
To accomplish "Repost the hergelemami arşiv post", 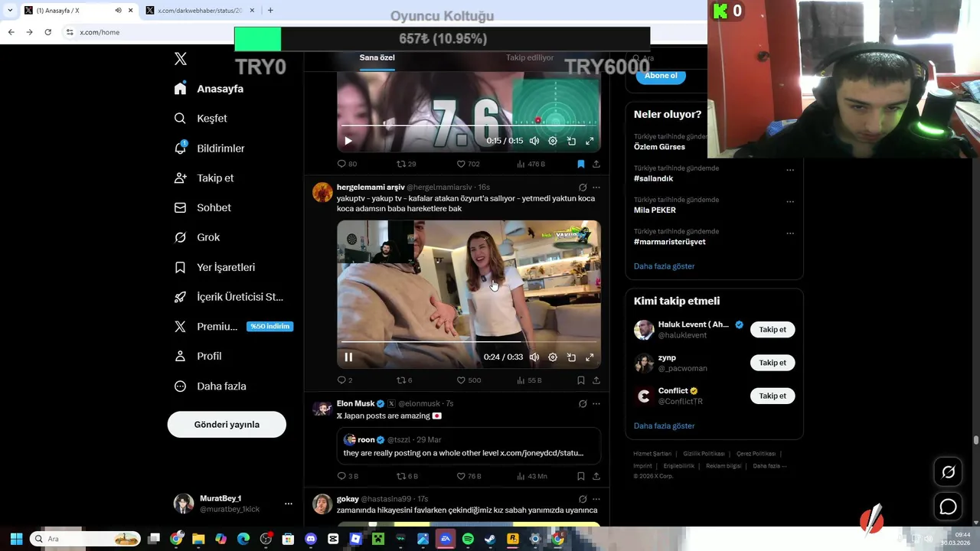I will pos(404,380).
